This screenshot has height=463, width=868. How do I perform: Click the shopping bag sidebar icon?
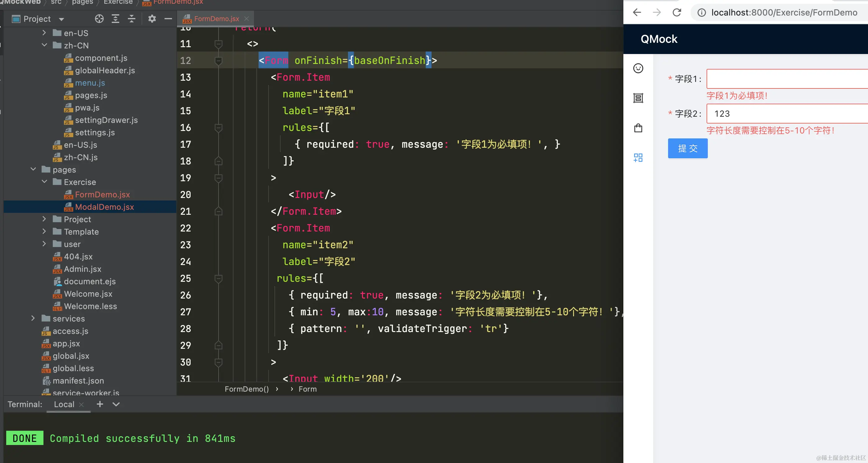click(638, 128)
